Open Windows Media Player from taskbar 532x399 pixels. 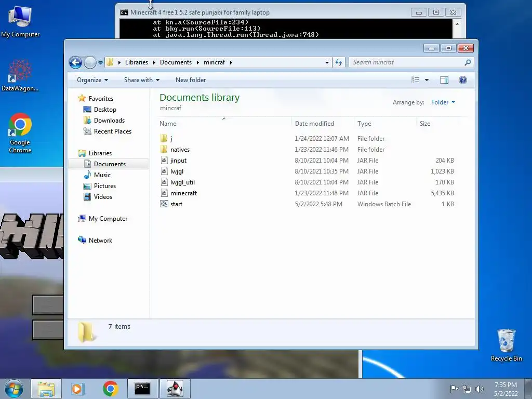[78, 389]
